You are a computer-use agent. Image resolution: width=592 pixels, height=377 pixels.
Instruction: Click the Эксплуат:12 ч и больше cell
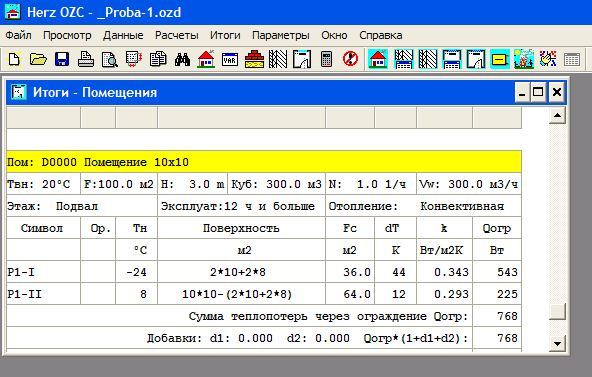click(241, 206)
